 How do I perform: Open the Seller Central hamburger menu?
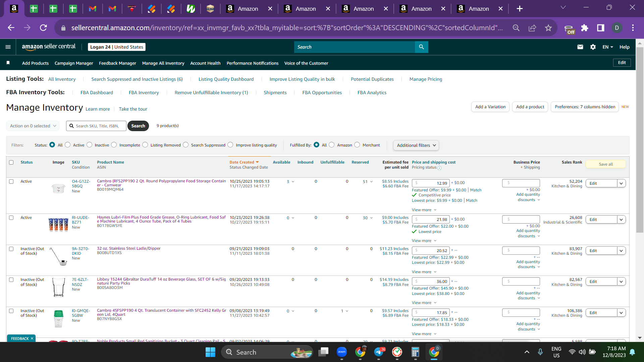(x=8, y=47)
